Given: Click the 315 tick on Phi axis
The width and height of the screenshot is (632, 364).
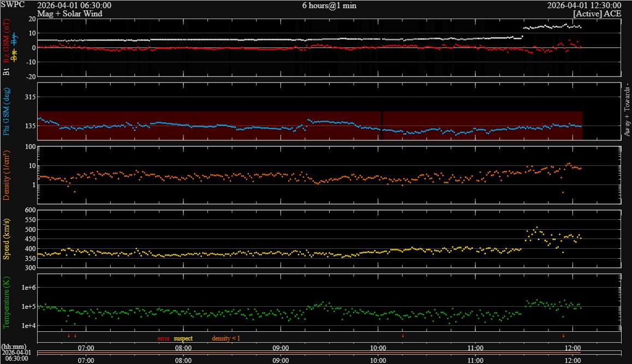Looking at the screenshot, I should point(30,97).
